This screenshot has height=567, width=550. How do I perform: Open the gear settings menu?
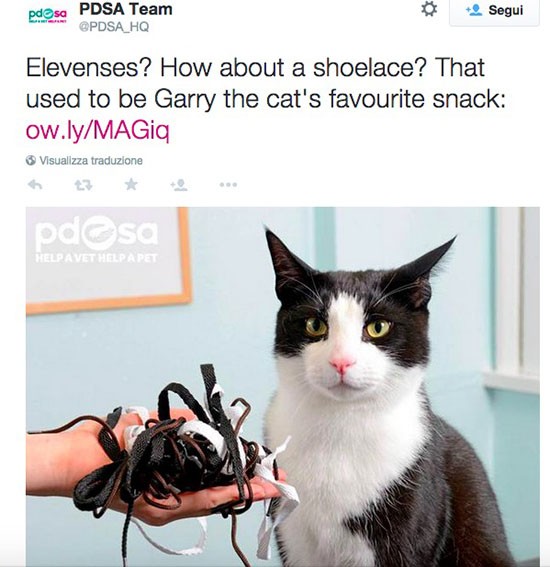click(429, 9)
